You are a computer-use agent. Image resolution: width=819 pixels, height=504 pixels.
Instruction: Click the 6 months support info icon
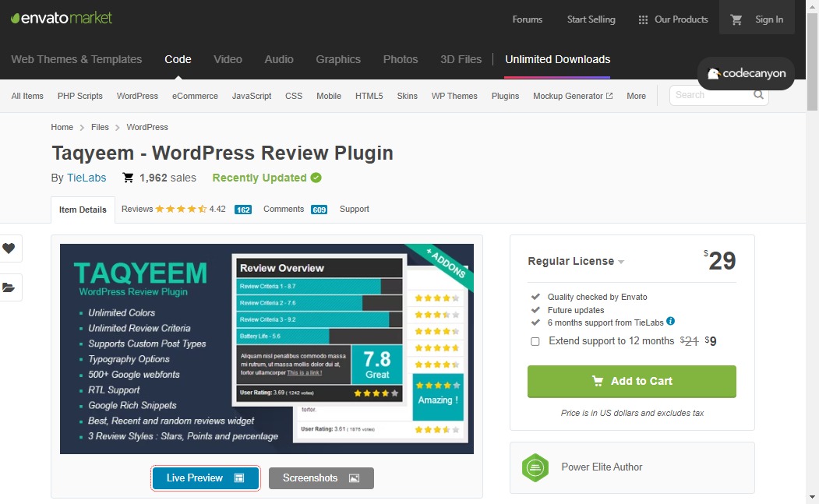click(671, 321)
